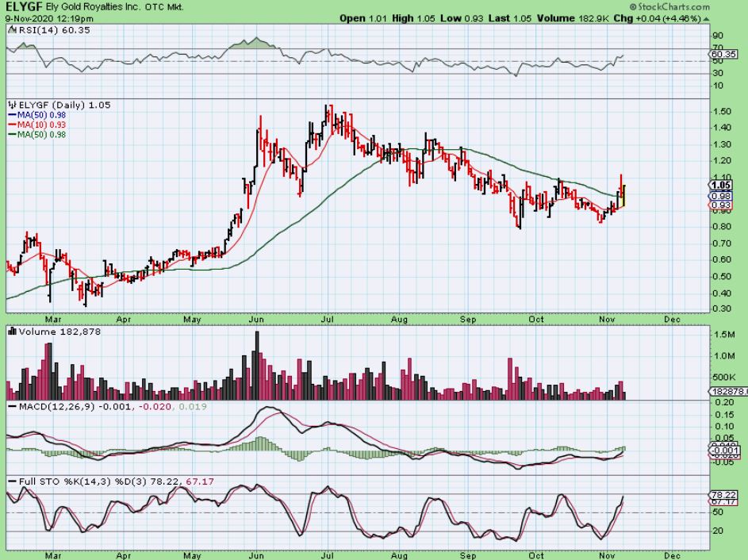
Task: Click the 0.30 price axis label
Action: click(721, 308)
